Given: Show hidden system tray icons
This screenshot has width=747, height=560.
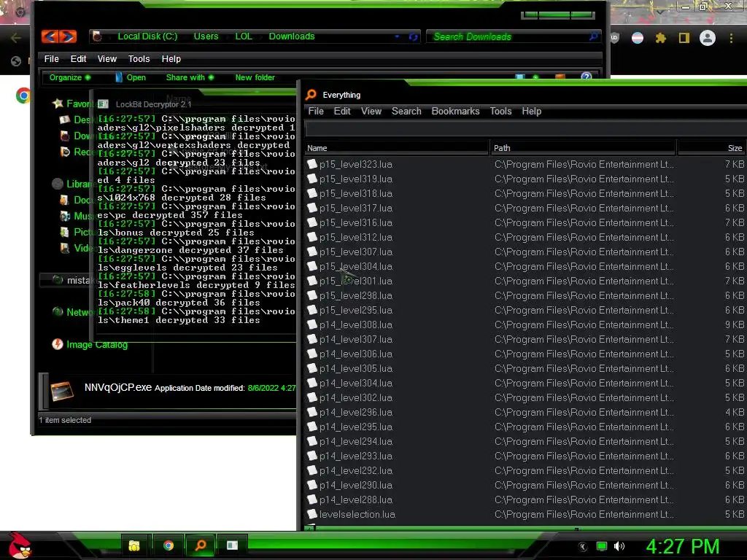Looking at the screenshot, I should coord(583,547).
